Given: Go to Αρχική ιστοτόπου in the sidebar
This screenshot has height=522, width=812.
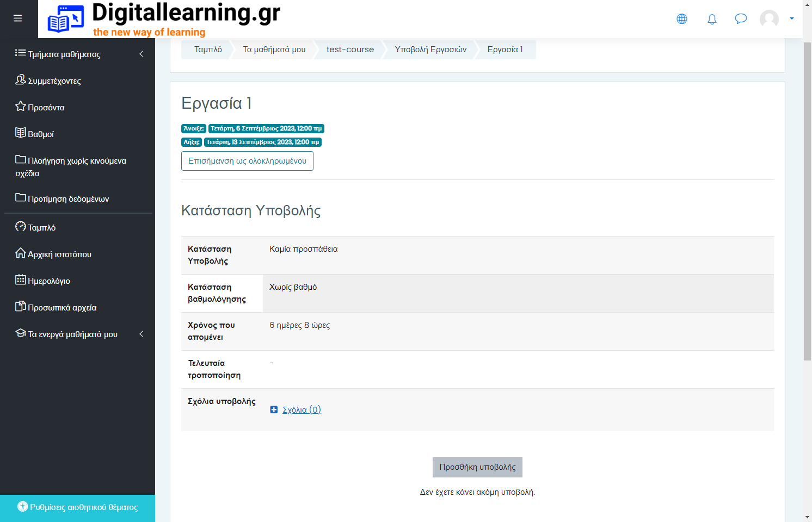Looking at the screenshot, I should 60,254.
